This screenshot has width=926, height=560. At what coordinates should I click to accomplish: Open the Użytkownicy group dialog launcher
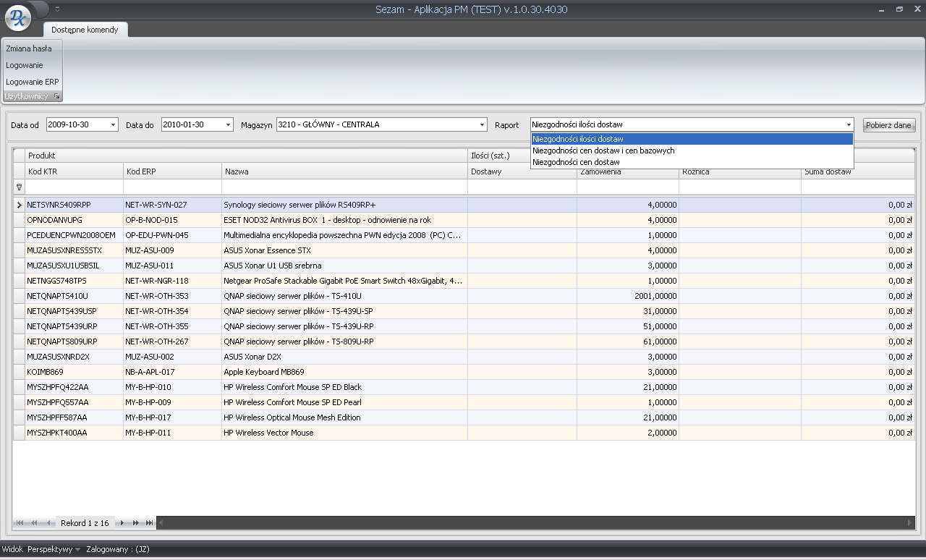57,96
